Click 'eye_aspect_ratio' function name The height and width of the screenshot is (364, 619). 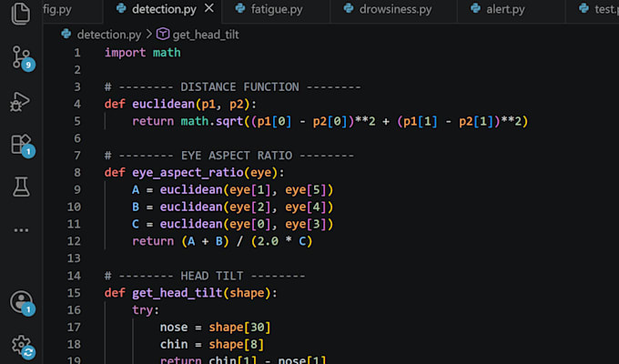tap(188, 173)
